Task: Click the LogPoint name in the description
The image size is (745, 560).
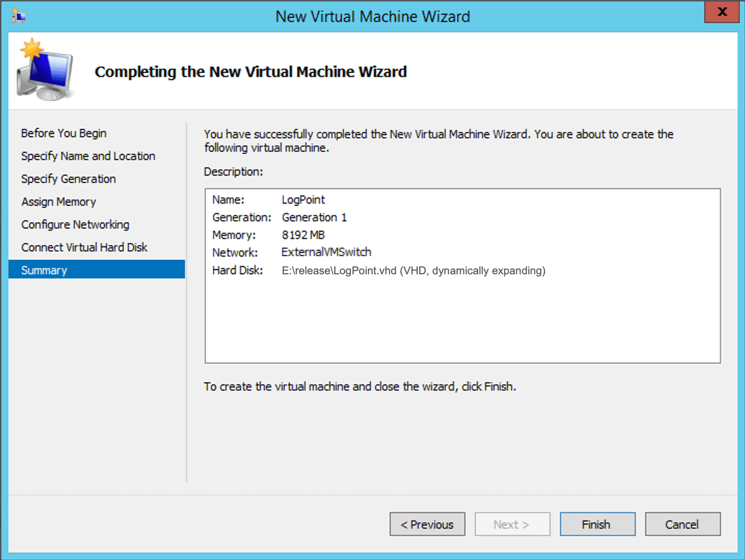Action: 303,200
